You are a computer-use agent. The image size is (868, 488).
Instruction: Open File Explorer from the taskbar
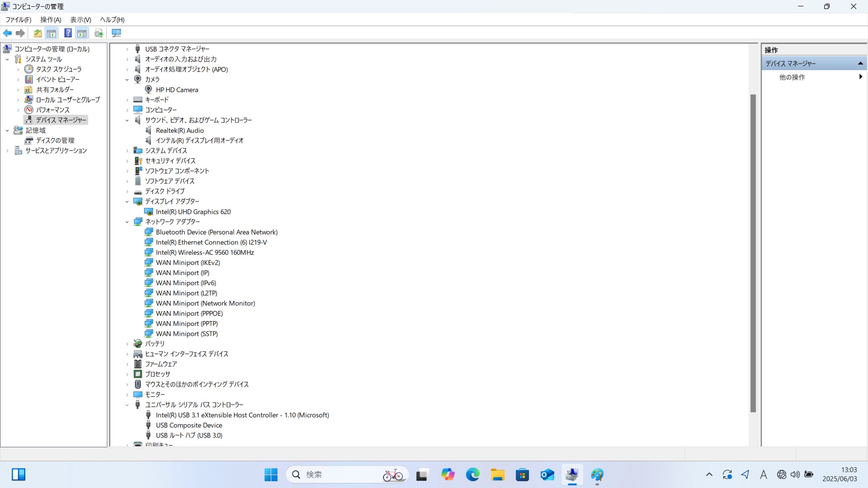[497, 474]
